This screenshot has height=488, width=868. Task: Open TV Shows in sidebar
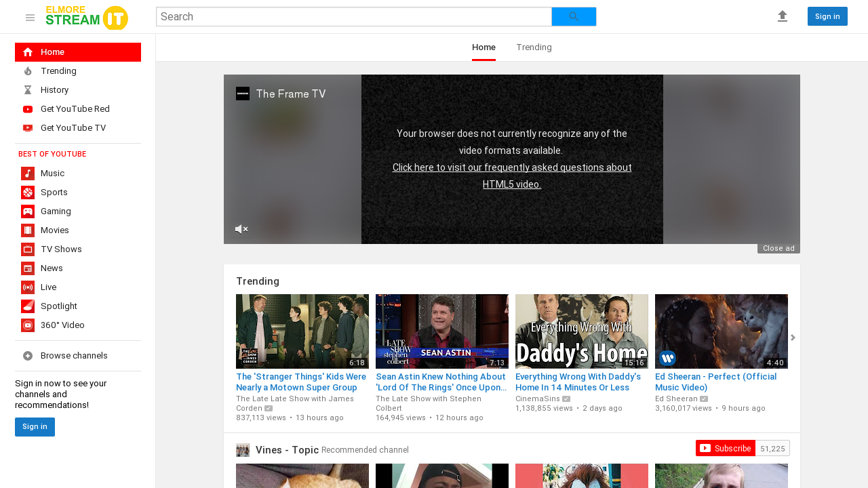pos(78,249)
